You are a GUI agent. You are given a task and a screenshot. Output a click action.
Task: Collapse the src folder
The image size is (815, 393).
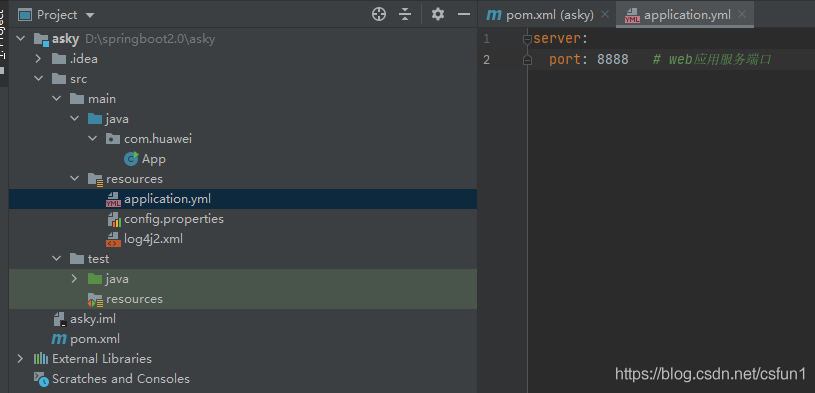click(x=38, y=78)
